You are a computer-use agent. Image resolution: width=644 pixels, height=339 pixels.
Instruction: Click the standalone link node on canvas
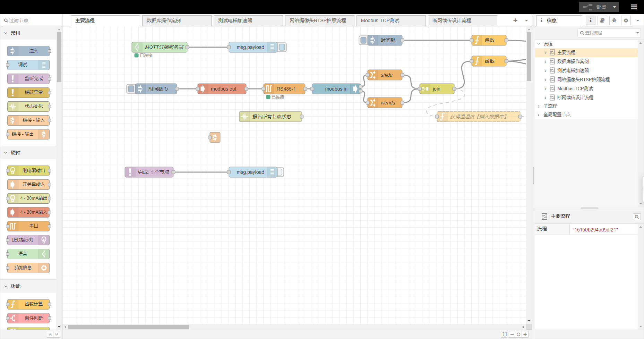215,137
